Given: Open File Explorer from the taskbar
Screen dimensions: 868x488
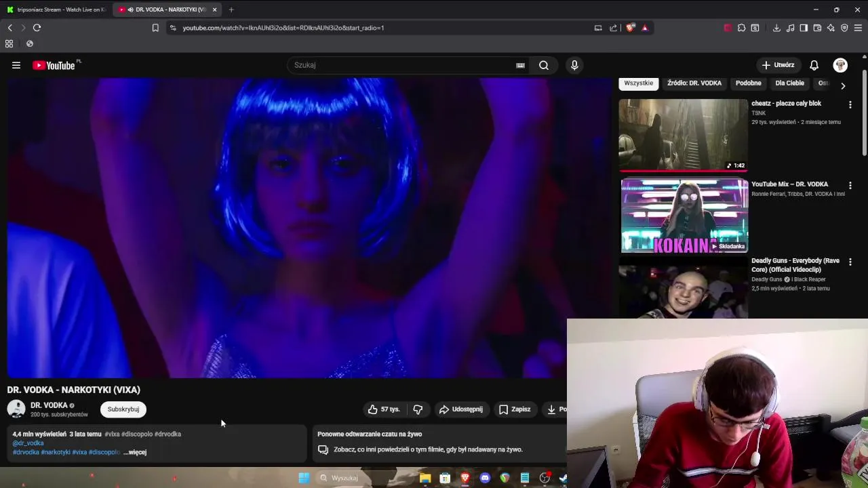Looking at the screenshot, I should click(425, 478).
